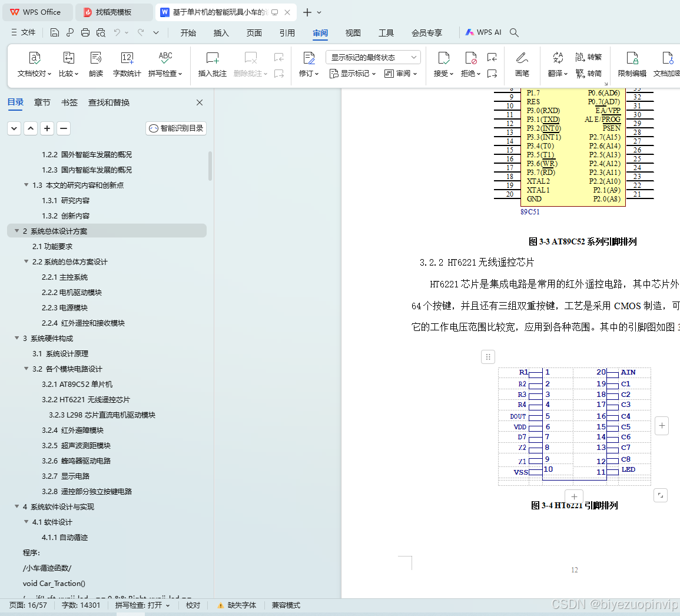This screenshot has height=616, width=680.
Task: Click 校对 in status bar
Action: [x=193, y=605]
